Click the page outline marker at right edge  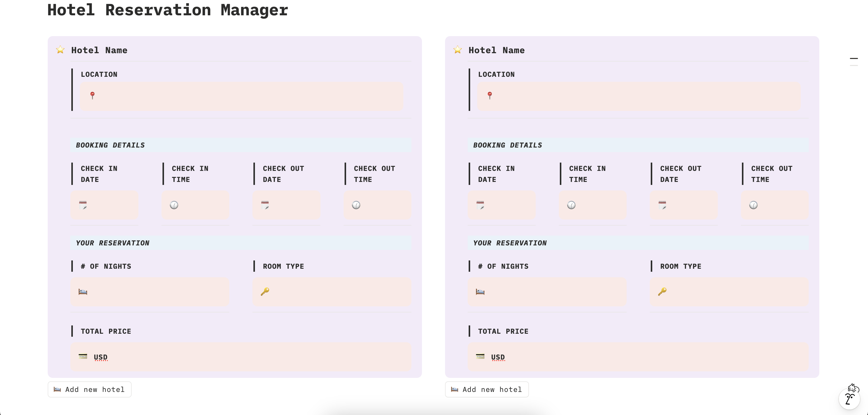(x=853, y=59)
